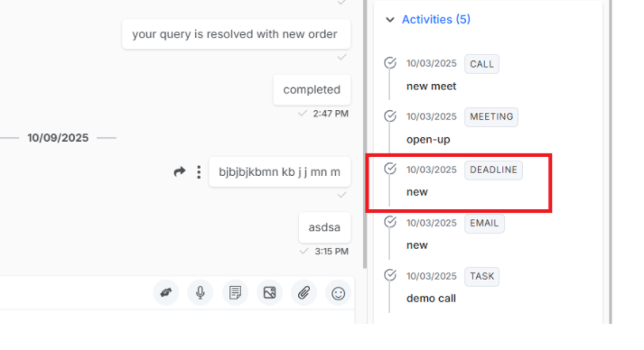Collapse the Activities section chevron
This screenshot has height=350, width=644.
(x=390, y=19)
